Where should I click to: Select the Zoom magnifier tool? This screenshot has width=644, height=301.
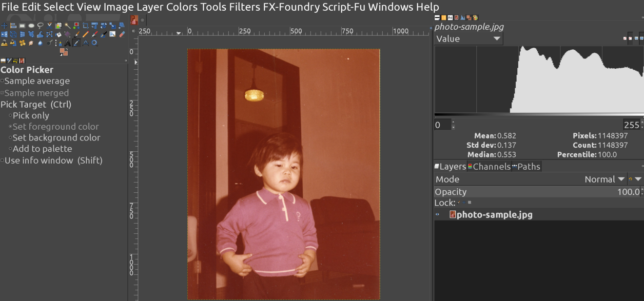[x=94, y=43]
